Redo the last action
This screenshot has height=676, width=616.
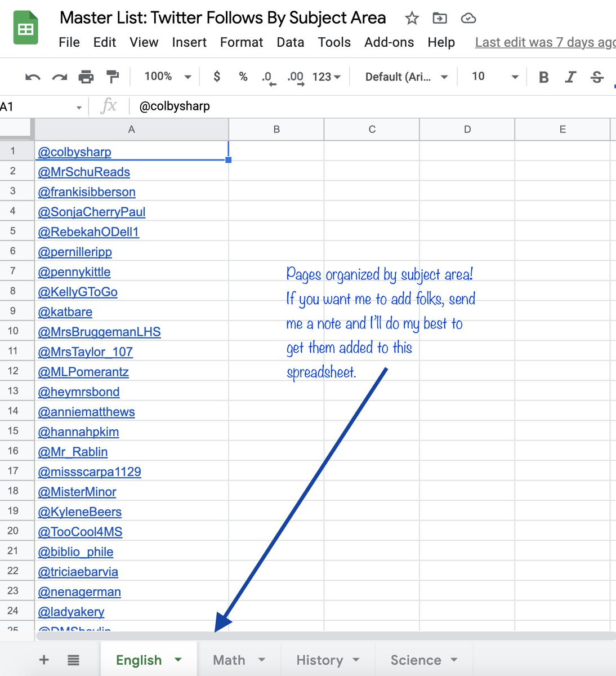pyautogui.click(x=59, y=77)
